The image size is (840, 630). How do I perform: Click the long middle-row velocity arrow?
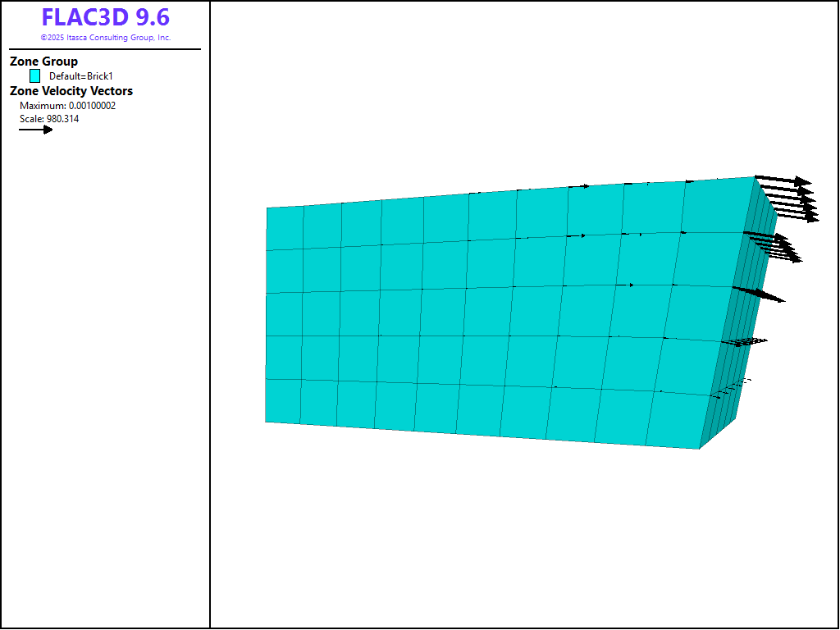pyautogui.click(x=759, y=294)
